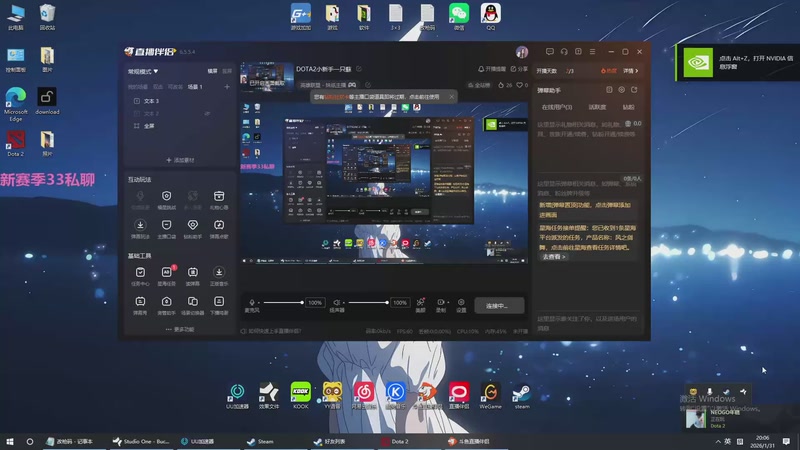800x450 pixels.
Task: Expand the microphone device dropdown arrow
Action: (x=259, y=303)
